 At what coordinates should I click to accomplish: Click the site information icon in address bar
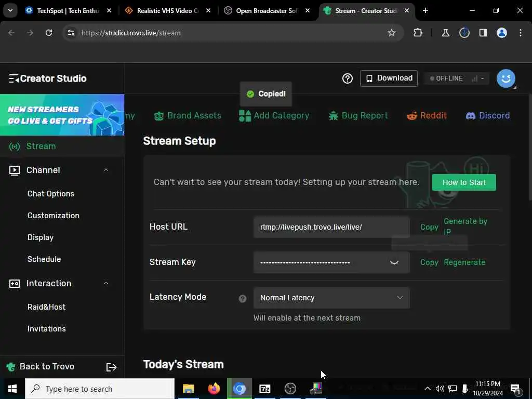pyautogui.click(x=71, y=33)
